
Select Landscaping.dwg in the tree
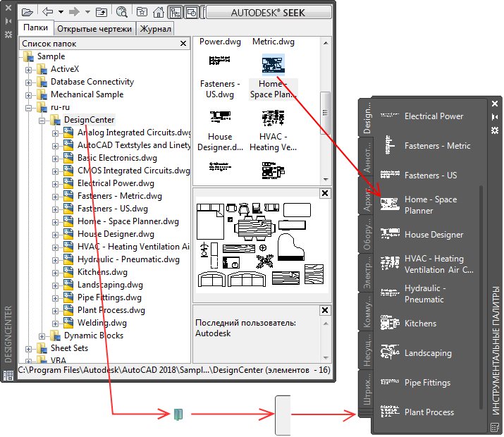[x=110, y=285]
